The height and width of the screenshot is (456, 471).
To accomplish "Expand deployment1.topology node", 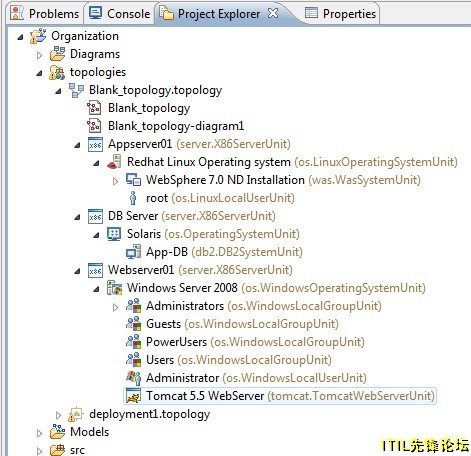I will (x=58, y=415).
